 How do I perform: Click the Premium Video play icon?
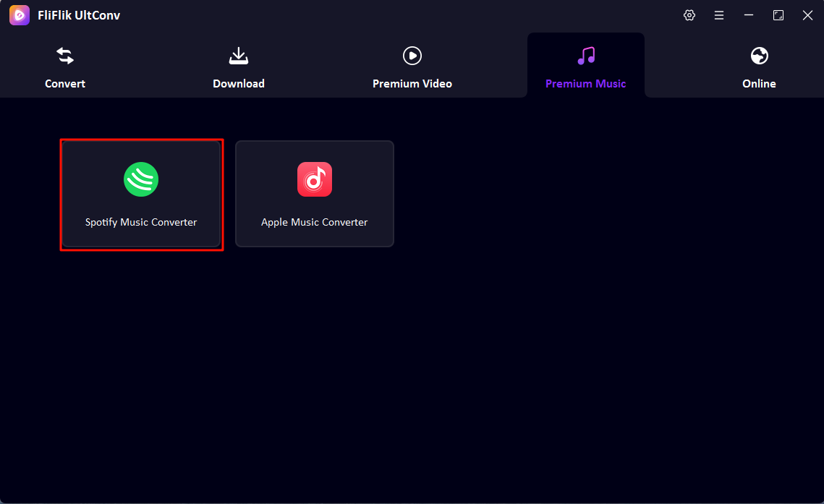tap(412, 55)
